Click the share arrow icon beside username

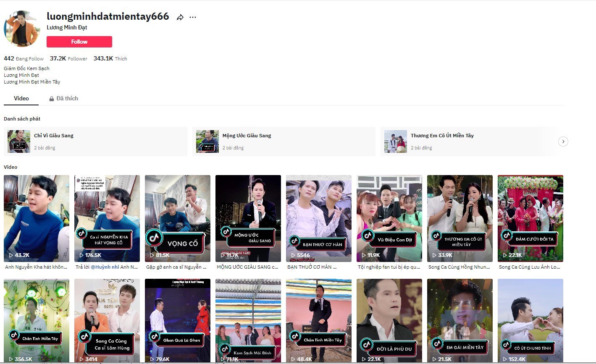180,17
